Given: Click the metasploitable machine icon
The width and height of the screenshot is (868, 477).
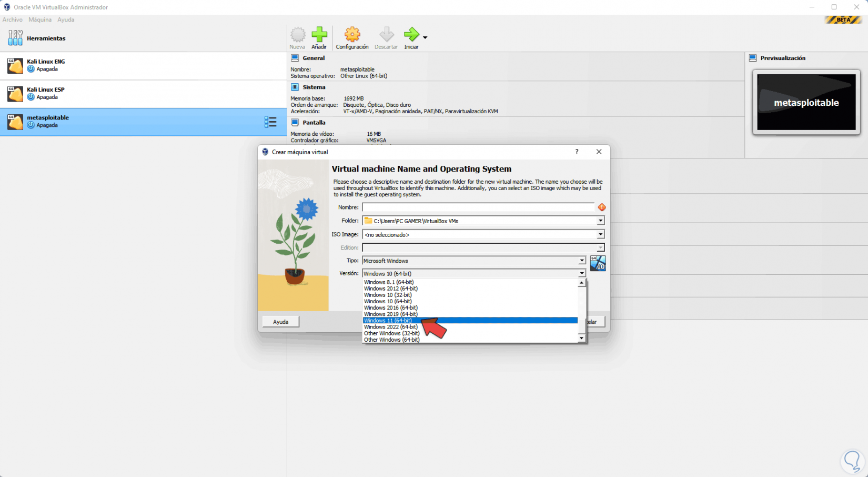Looking at the screenshot, I should (15, 122).
